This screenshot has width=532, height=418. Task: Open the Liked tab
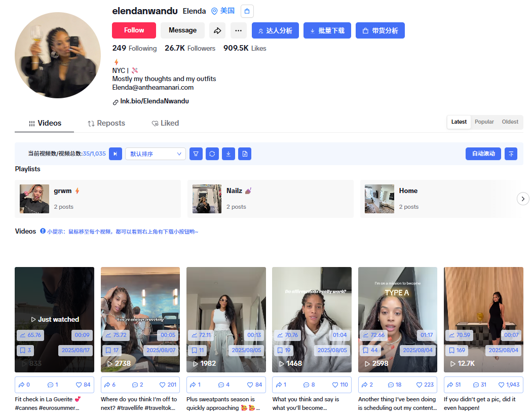165,123
